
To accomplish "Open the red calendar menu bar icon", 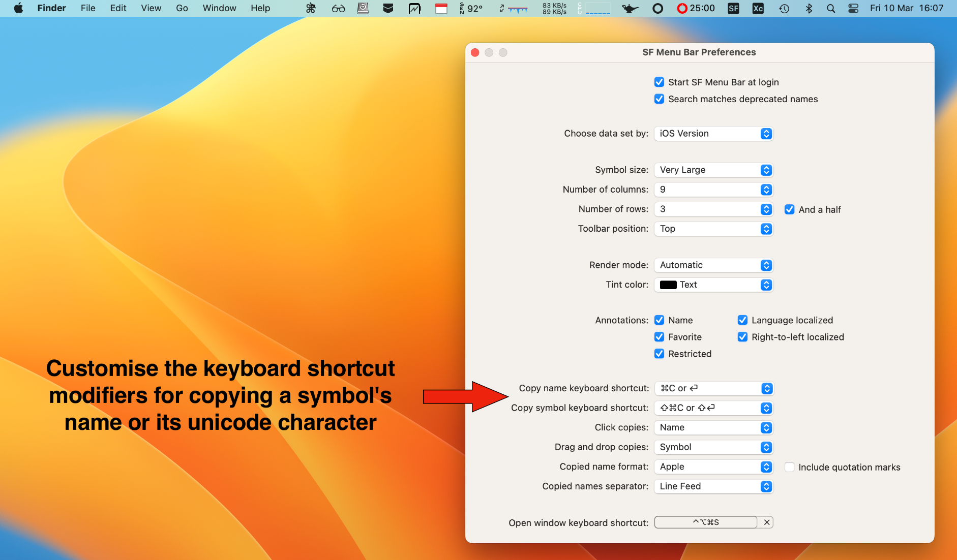I will (441, 8).
